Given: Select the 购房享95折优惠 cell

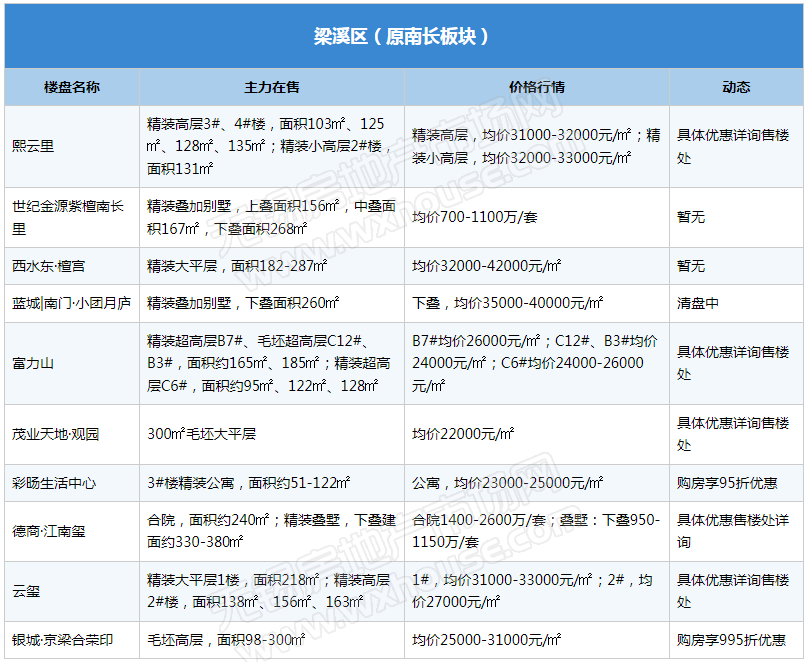Looking at the screenshot, I should [727, 483].
